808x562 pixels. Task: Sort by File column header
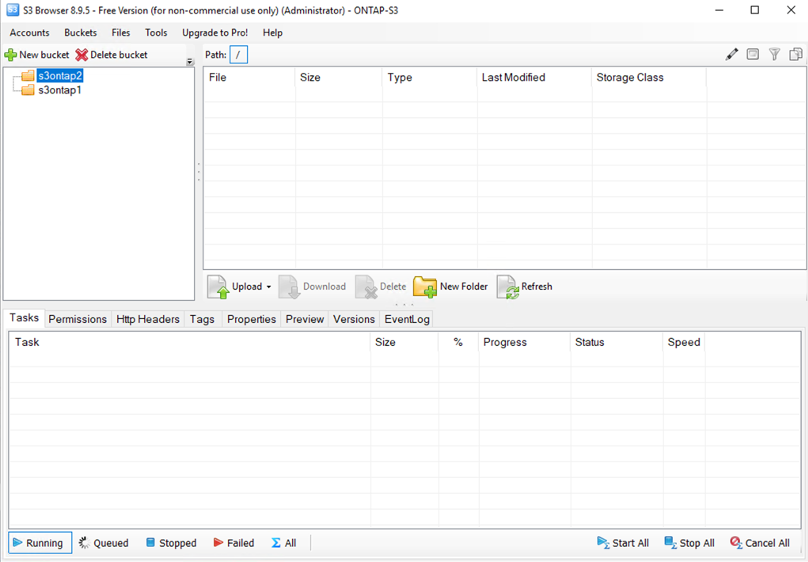coord(249,77)
